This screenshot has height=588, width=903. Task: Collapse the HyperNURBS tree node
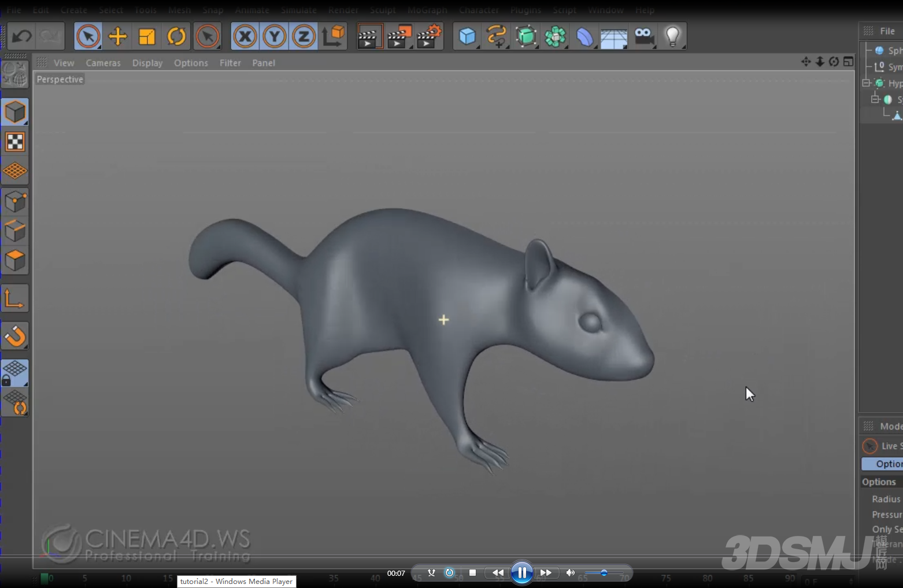pos(866,83)
